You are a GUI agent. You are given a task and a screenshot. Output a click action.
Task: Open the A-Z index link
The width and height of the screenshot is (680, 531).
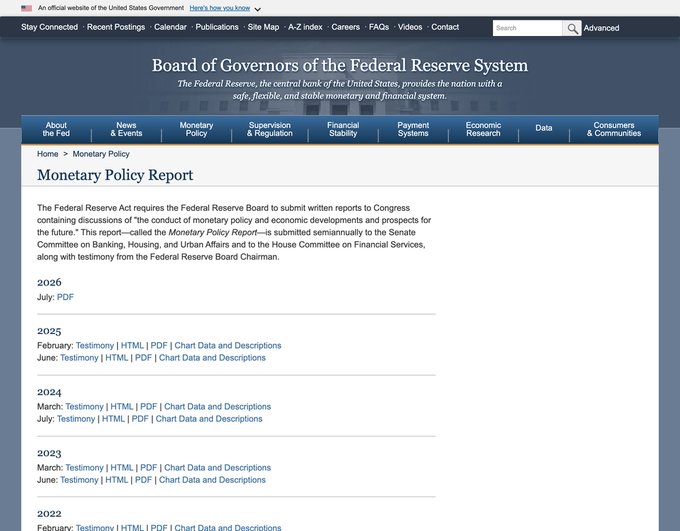tap(305, 27)
